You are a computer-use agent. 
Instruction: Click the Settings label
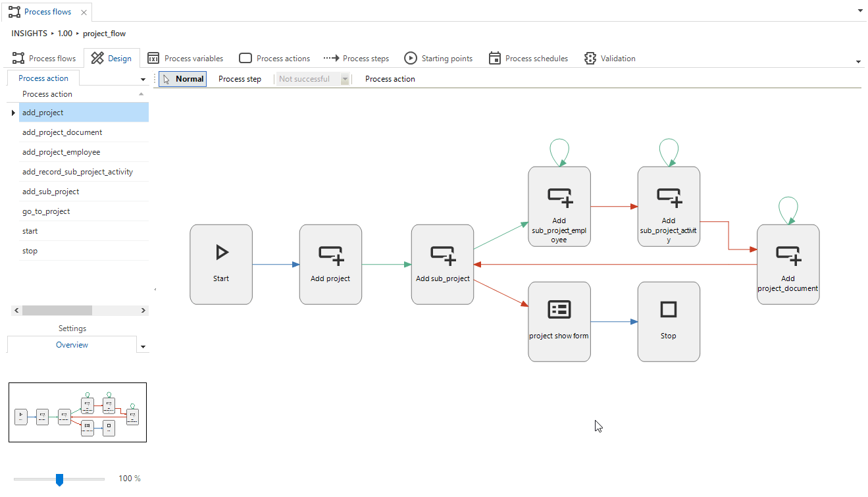tap(72, 328)
